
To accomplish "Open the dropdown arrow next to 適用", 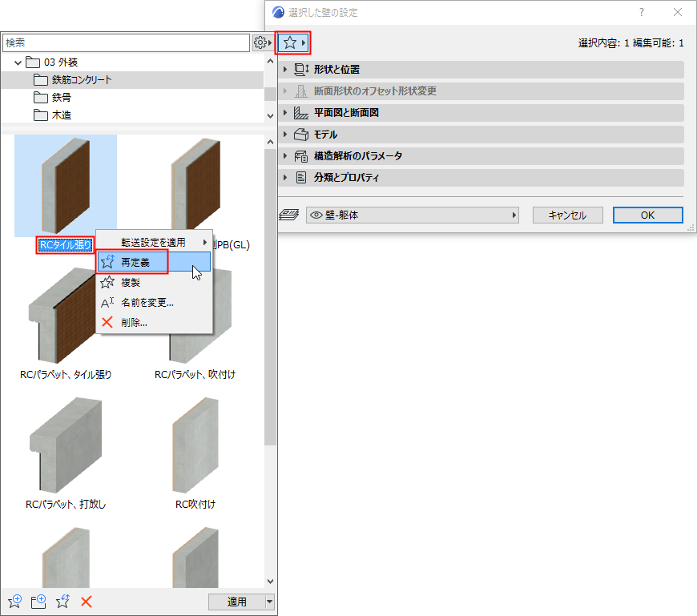I will [269, 602].
